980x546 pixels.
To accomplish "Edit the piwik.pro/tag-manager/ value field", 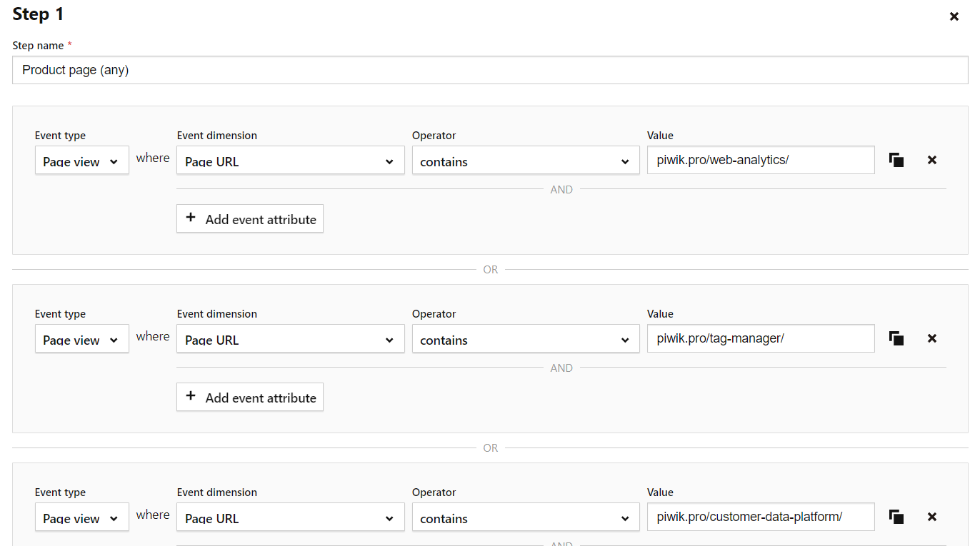I will 760,338.
